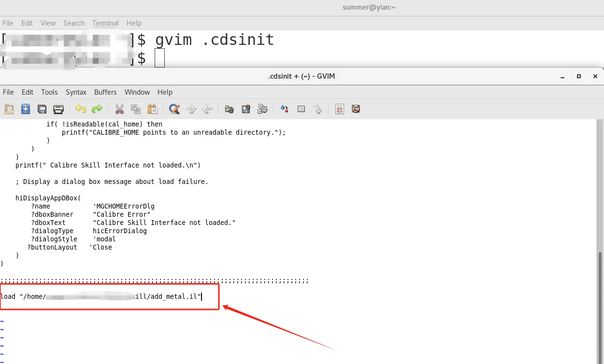Click the CALIBRE_HOME unreadable directory printf line
The width and height of the screenshot is (604, 364).
pyautogui.click(x=174, y=132)
